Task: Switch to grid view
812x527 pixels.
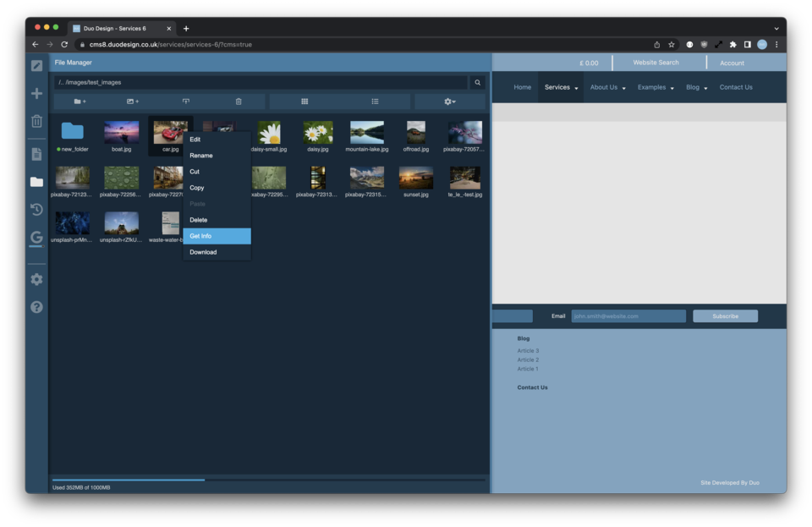Action: (304, 102)
